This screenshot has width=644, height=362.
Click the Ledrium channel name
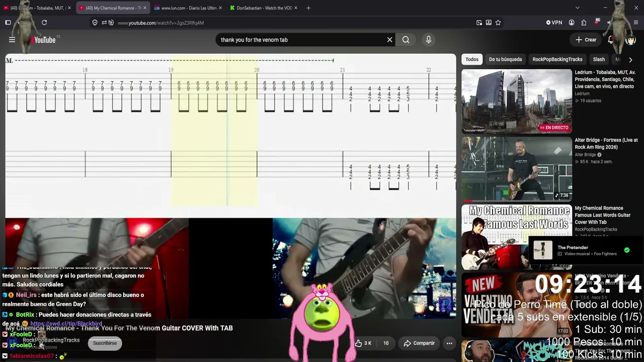582,94
